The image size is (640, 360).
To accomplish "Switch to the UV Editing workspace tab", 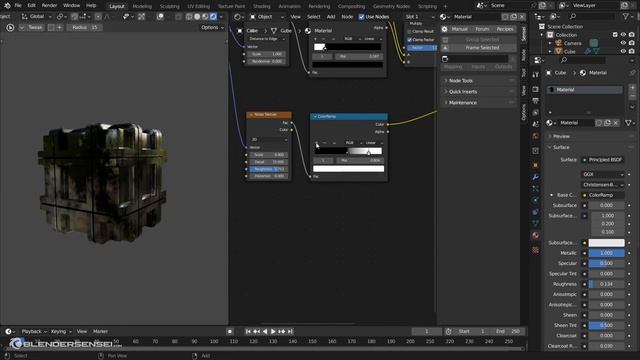I will [x=198, y=6].
